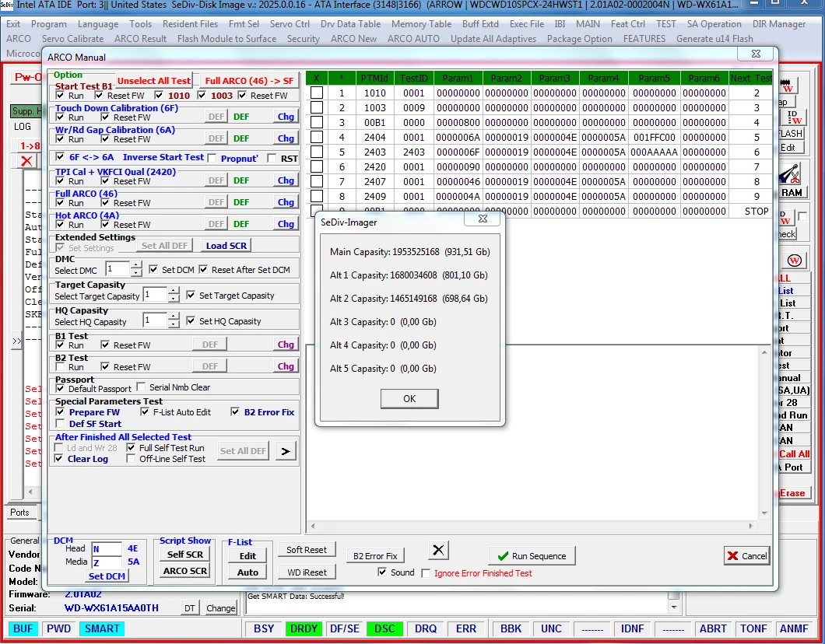825x644 pixels.
Task: Close the SeDiv-Imager dialog with its X
Action: [483, 219]
